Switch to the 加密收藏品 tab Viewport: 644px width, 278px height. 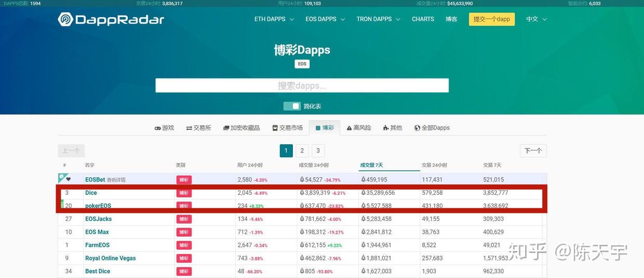[241, 128]
